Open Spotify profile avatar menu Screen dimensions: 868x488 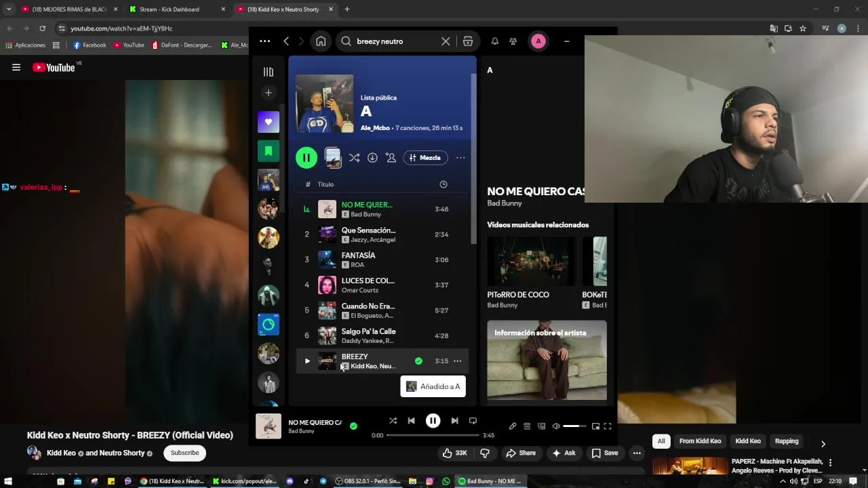(x=538, y=41)
